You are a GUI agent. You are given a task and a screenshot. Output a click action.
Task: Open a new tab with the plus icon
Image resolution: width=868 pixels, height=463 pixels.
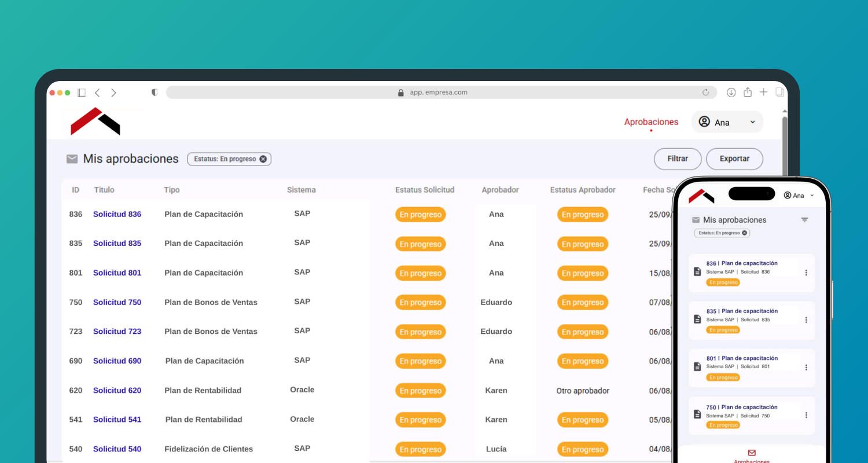(764, 93)
